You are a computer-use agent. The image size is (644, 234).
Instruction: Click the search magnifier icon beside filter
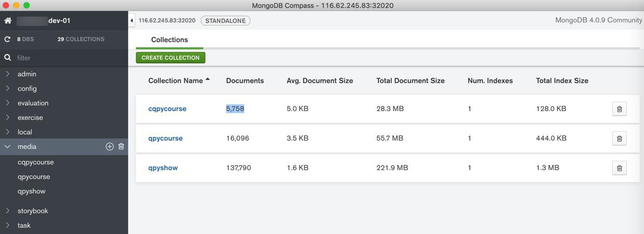tap(8, 58)
